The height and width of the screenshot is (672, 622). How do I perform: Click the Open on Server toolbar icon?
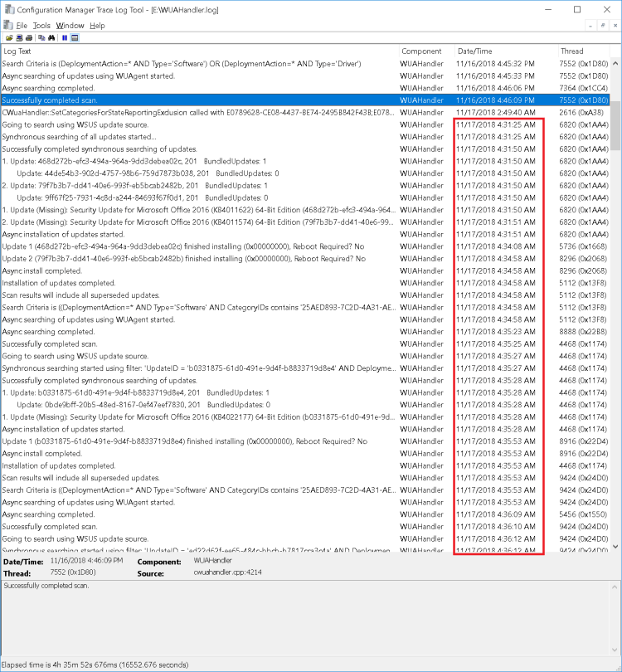[x=18, y=38]
